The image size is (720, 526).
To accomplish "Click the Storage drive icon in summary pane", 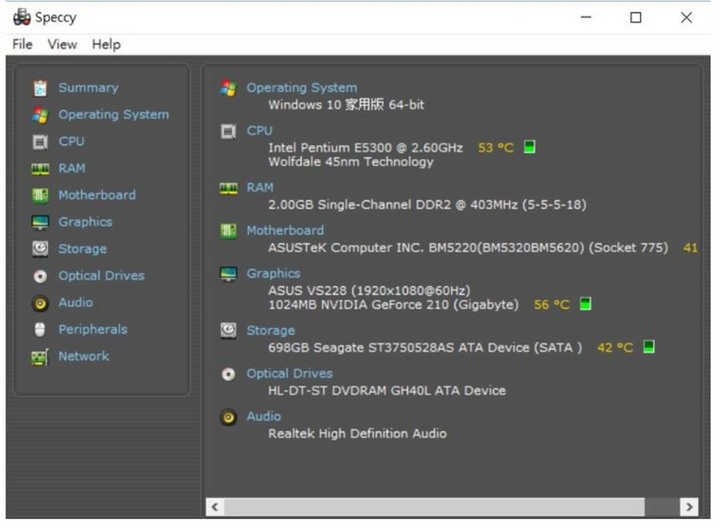I will 228,330.
